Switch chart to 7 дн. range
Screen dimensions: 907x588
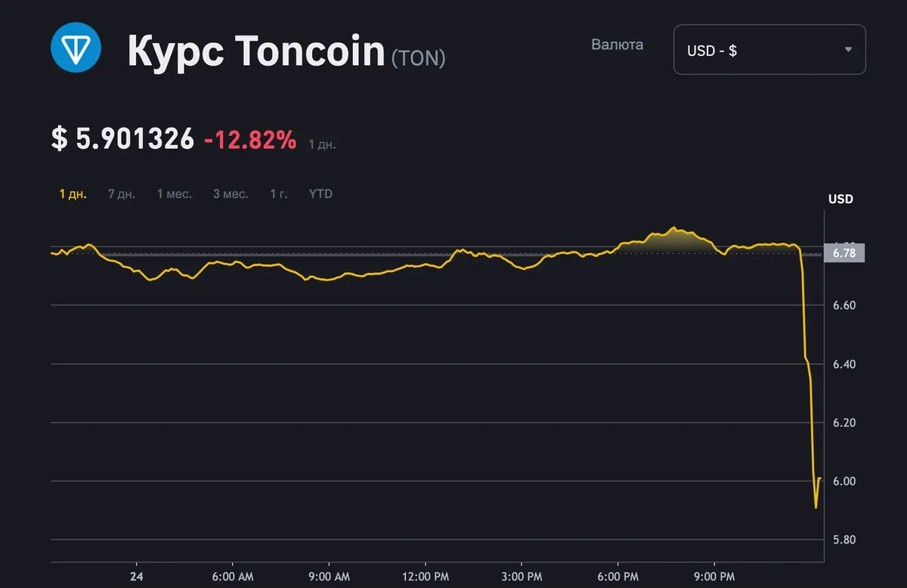pos(122,194)
